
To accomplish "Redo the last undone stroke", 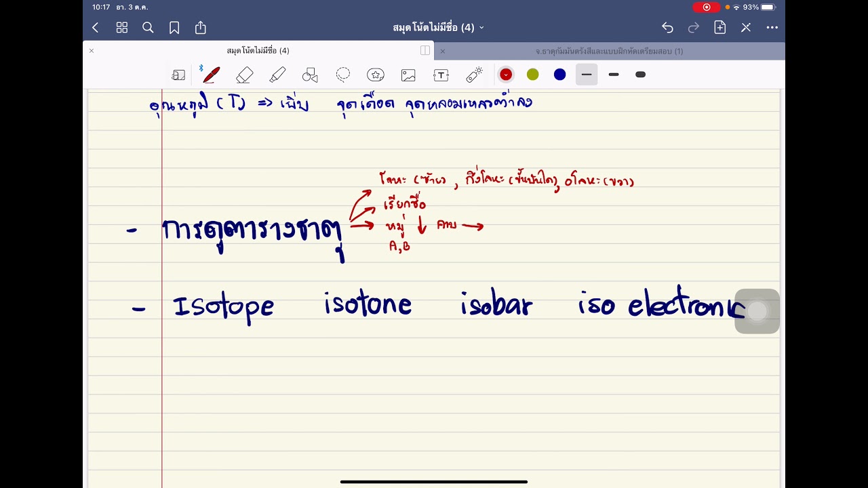I will tap(694, 28).
